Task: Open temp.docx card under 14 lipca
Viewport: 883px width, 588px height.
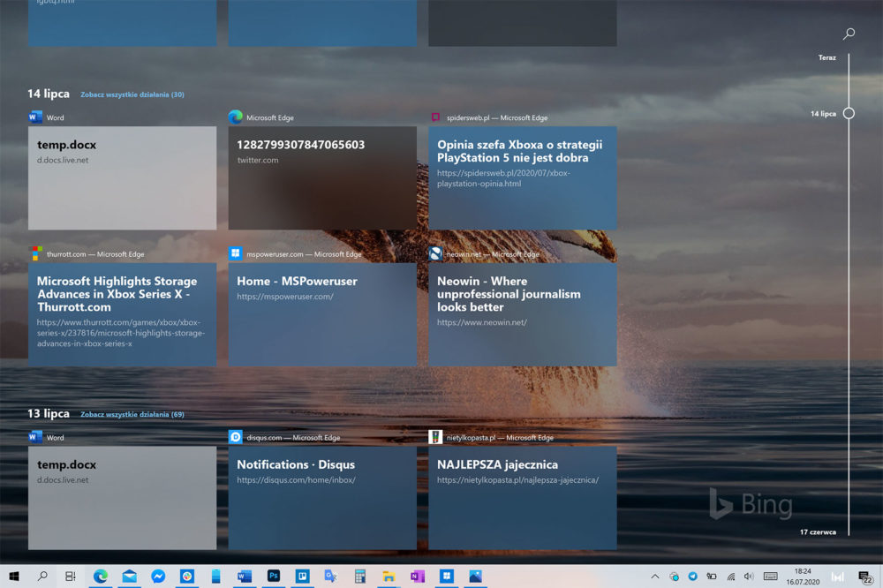Action: coord(122,178)
